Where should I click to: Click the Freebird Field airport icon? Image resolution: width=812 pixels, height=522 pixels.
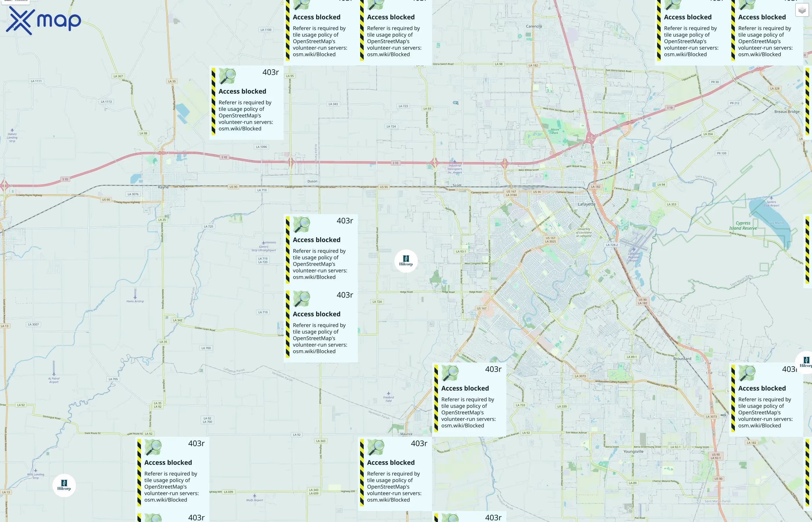388,394
